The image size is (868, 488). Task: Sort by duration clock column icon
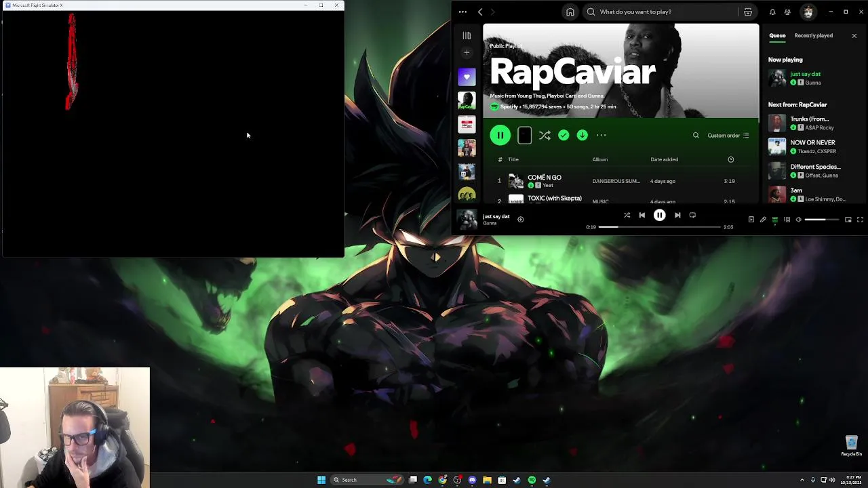tap(730, 159)
